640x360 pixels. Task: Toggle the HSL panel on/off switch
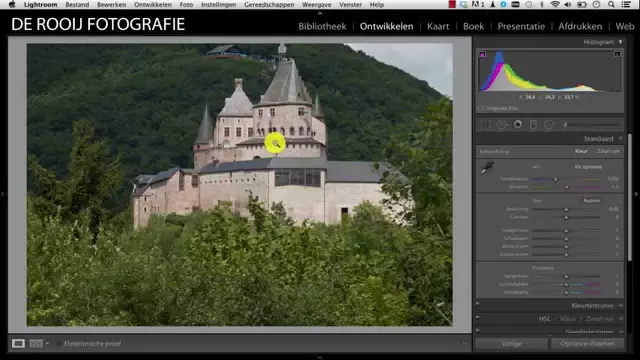478,317
